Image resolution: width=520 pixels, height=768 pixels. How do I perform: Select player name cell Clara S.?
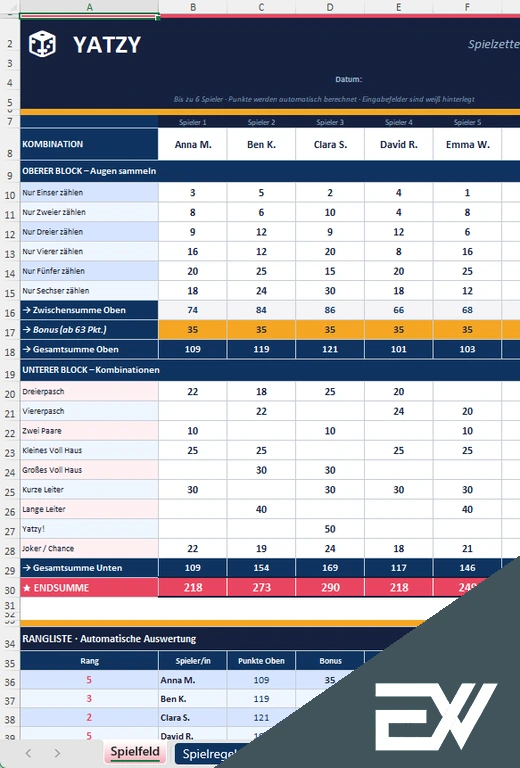[x=330, y=144]
